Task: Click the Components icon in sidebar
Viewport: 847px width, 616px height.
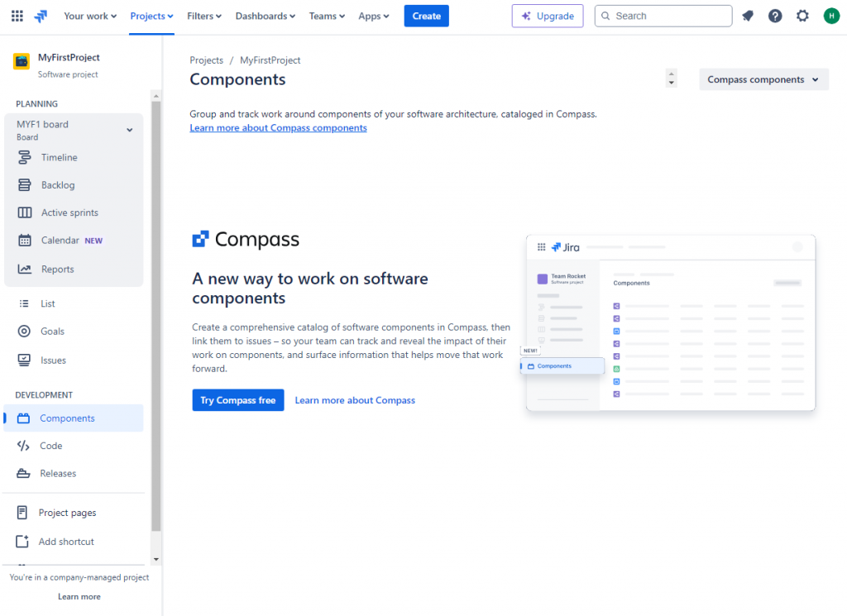Action: pyautogui.click(x=23, y=418)
